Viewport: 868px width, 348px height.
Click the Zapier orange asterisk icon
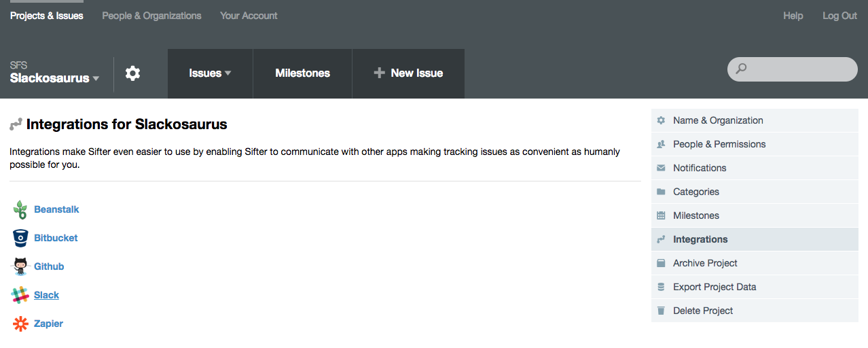20,324
